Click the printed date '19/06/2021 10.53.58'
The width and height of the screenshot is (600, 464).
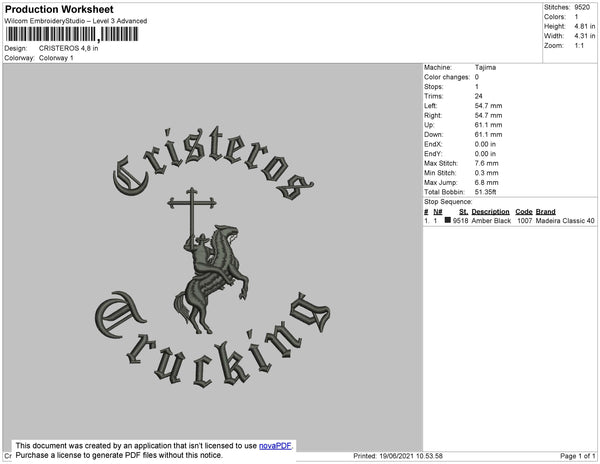pos(411,456)
